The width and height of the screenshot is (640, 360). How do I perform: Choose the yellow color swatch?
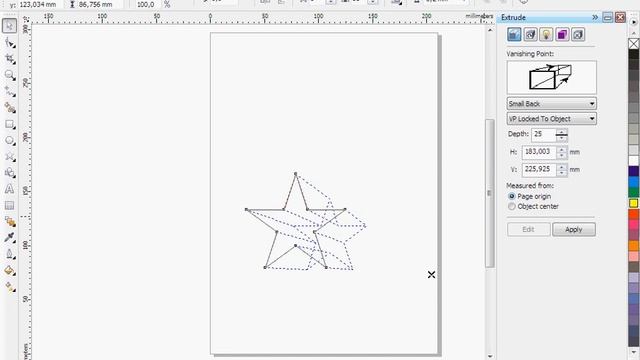633,203
